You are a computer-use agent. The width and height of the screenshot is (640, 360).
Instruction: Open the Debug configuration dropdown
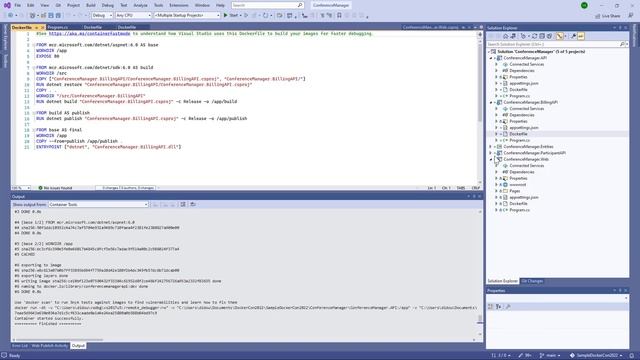pyautogui.click(x=102, y=16)
